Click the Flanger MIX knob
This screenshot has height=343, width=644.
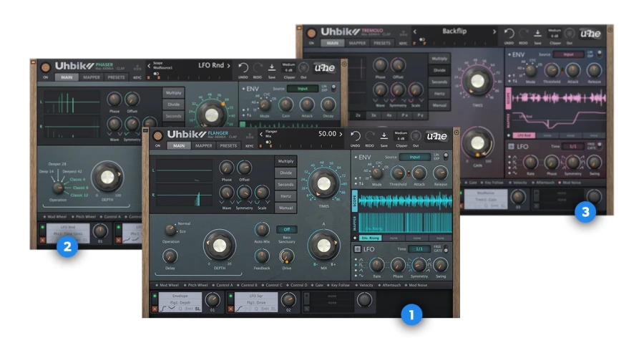pyautogui.click(x=323, y=246)
